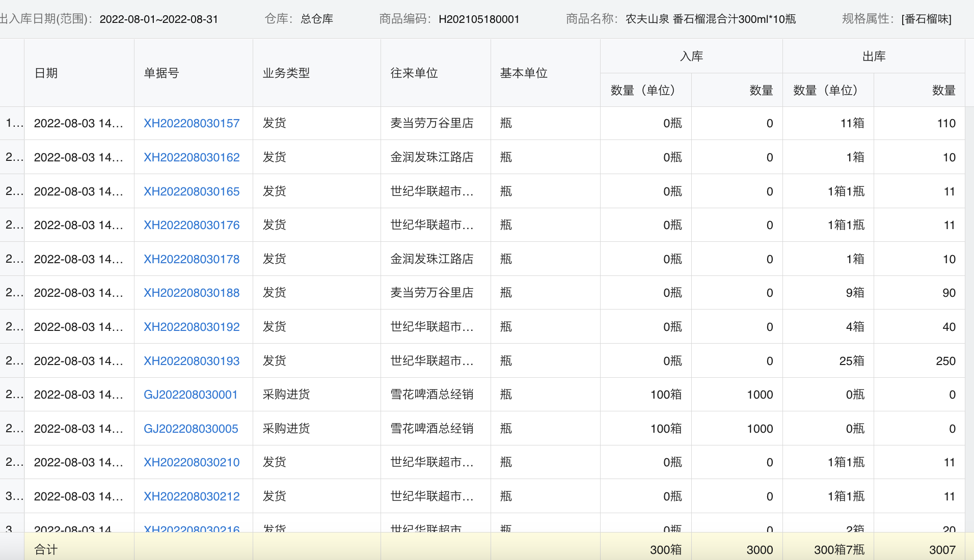Select the 业务类型 column header
The height and width of the screenshot is (560, 974).
click(286, 73)
